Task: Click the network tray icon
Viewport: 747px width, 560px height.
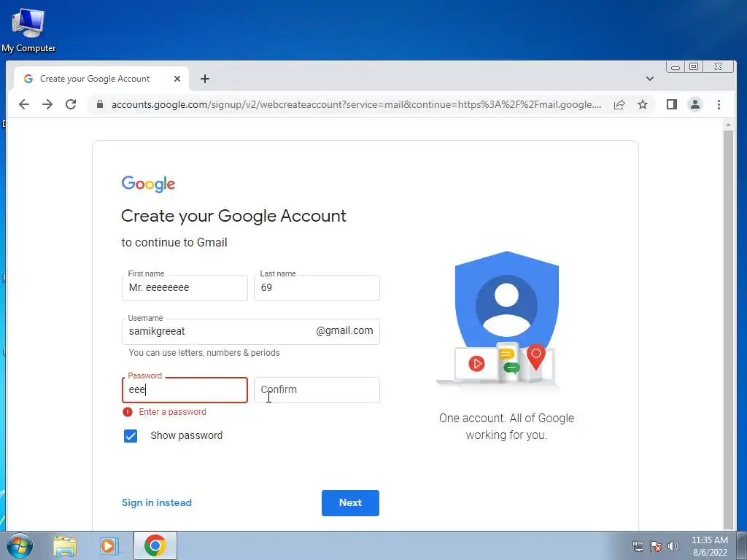Action: tap(638, 546)
